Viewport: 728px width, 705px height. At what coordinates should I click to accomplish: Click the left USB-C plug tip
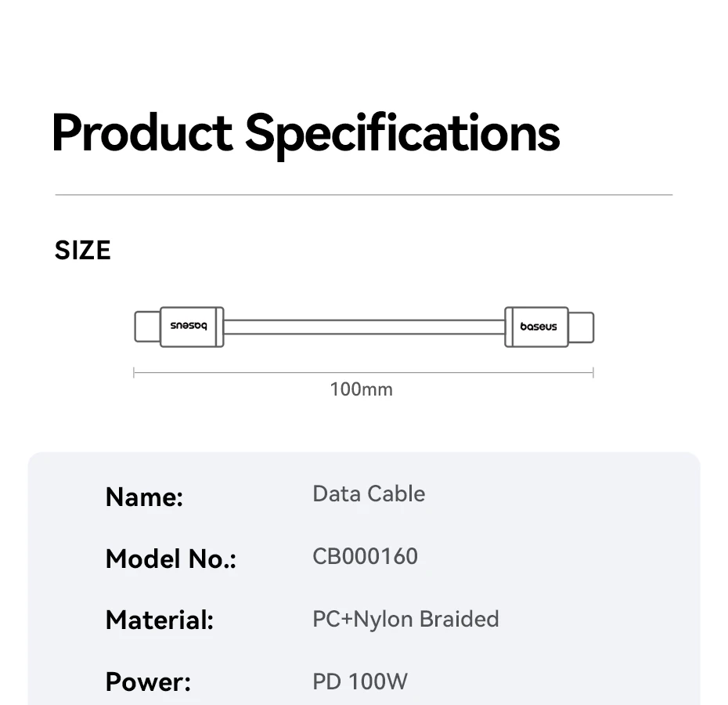(x=146, y=327)
